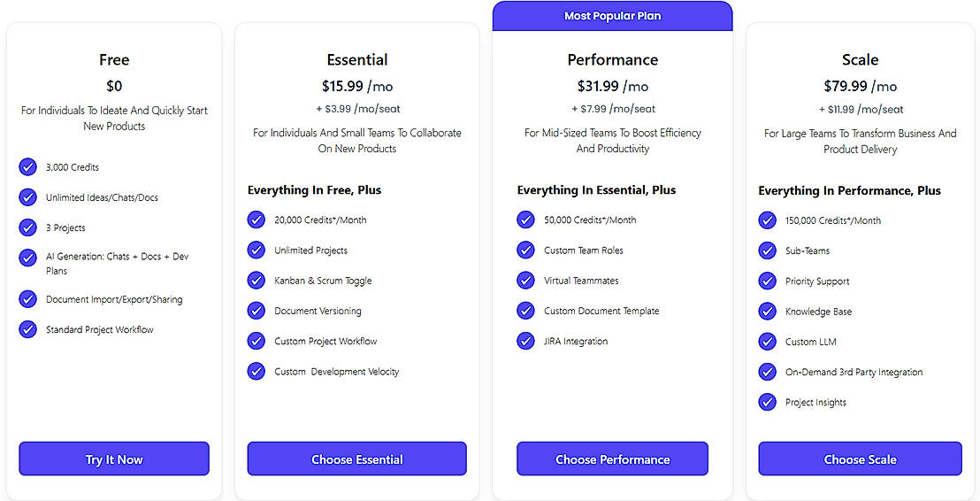The width and height of the screenshot is (980, 501).
Task: Click checkmark icon next to Unlimited Projects
Action: pyautogui.click(x=256, y=250)
